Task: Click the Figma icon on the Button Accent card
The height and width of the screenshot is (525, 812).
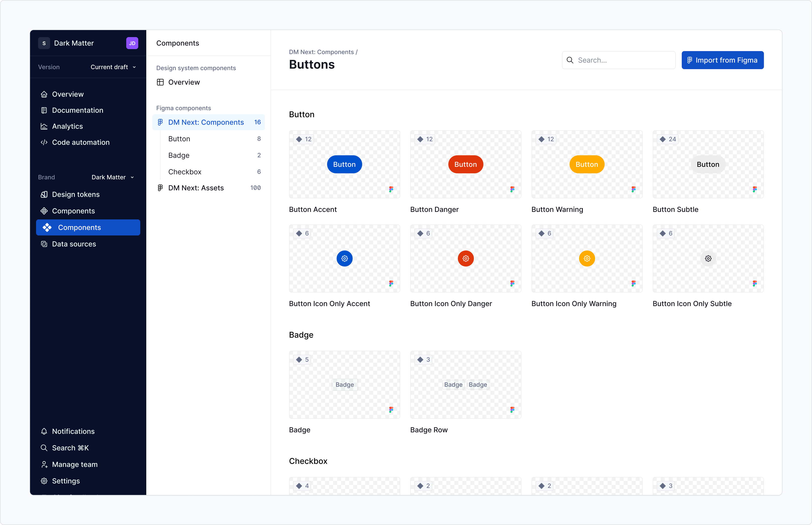Action: (391, 189)
